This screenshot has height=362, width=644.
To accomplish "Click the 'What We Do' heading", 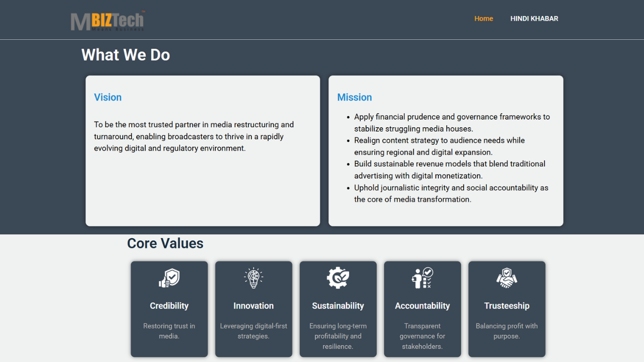I will [126, 55].
